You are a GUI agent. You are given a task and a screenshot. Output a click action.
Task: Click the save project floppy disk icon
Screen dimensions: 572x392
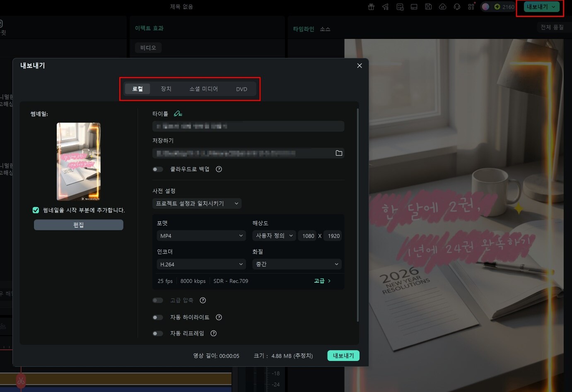[x=428, y=7]
